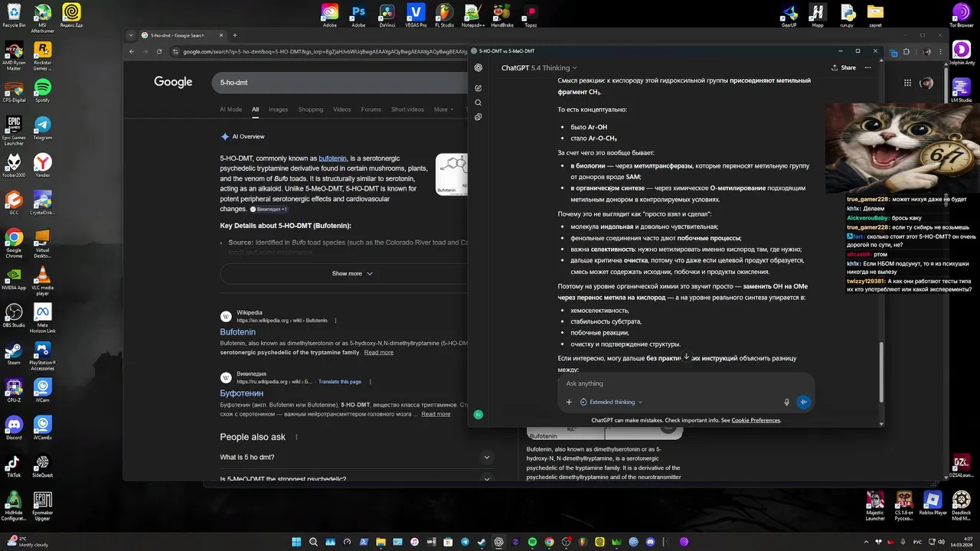Click the Bufotenin molecule thumbnail in AI Overview
980x551 pixels.
tap(452, 175)
